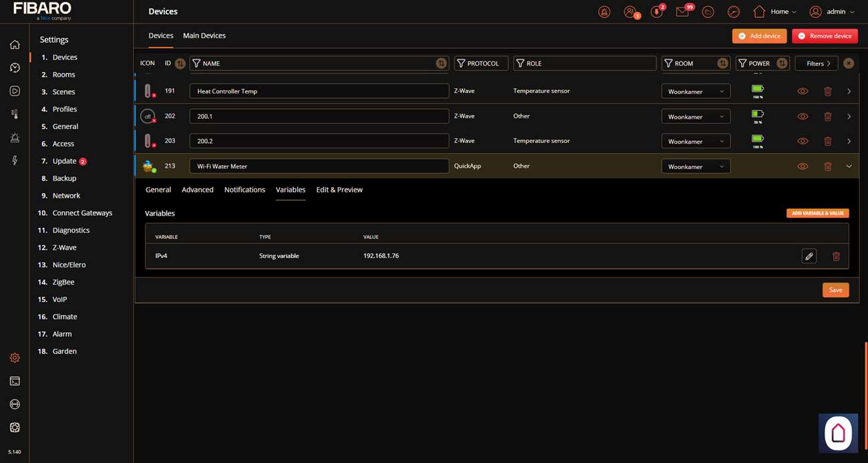This screenshot has height=463, width=868.
Task: Click the Add Variable & Value button
Action: coord(817,213)
